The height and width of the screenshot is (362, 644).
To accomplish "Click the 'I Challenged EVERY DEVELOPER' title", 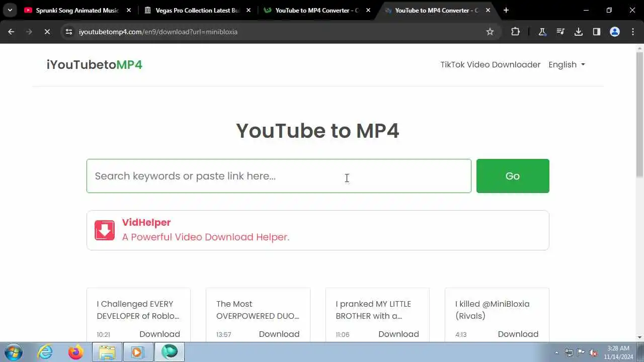I will pos(138,310).
